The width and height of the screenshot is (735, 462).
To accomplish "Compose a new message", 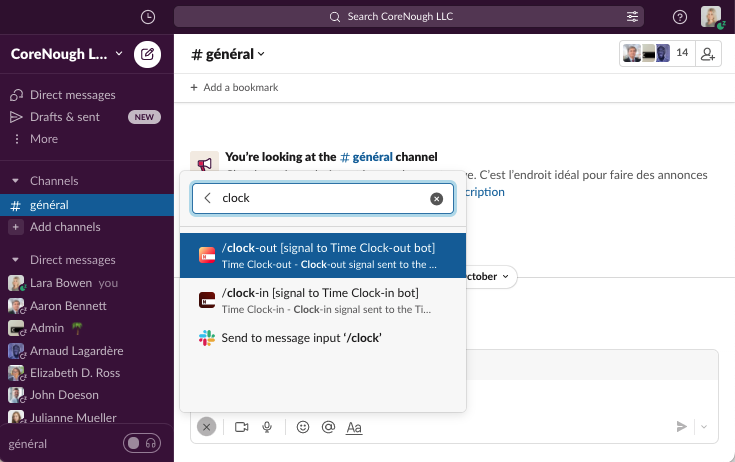I will [147, 54].
